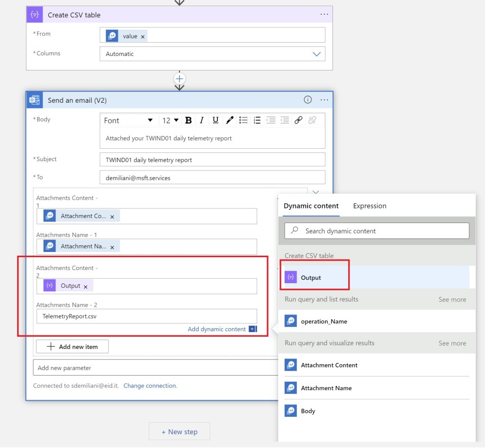Open Send an email ellipsis menu

point(324,100)
